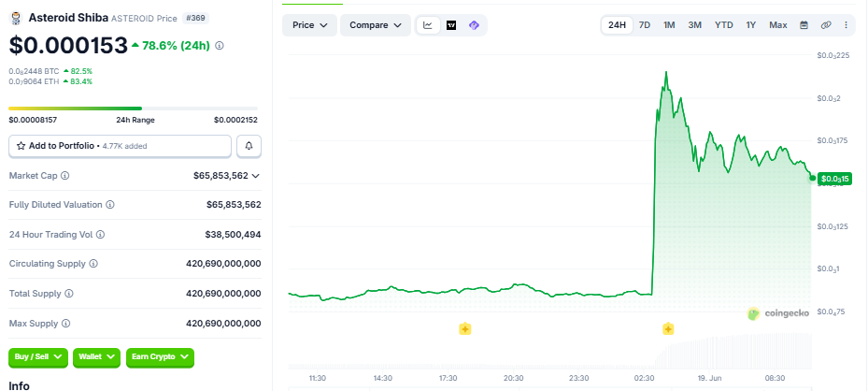Click the $38,500,494 trading volume value
This screenshot has width=868, height=391.
pos(233,235)
